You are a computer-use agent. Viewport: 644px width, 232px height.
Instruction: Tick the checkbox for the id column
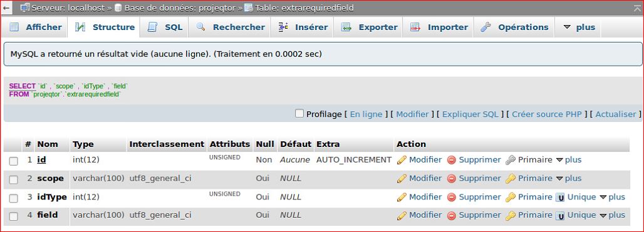(14, 161)
